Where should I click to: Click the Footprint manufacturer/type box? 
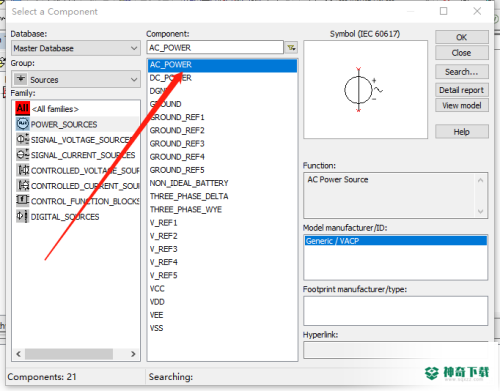tap(396, 311)
